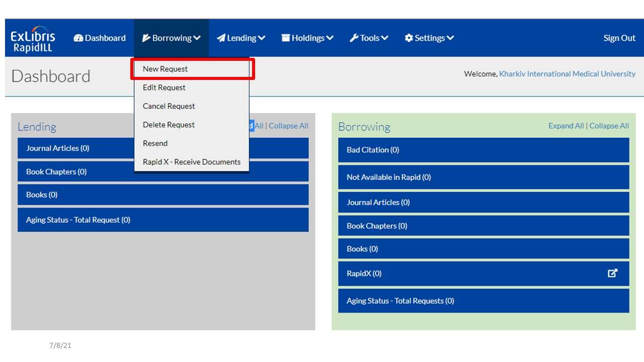Expand the Lending menu chevron
This screenshot has width=644, height=362.
[262, 38]
